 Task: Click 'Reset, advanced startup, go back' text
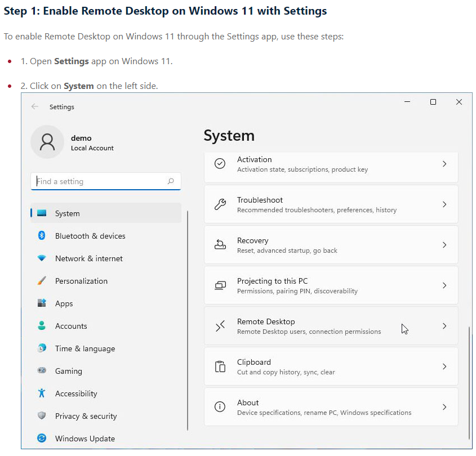pyautogui.click(x=287, y=251)
